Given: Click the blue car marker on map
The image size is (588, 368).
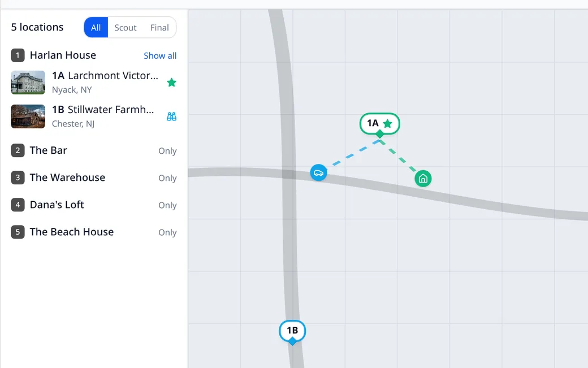Looking at the screenshot, I should 318,173.
